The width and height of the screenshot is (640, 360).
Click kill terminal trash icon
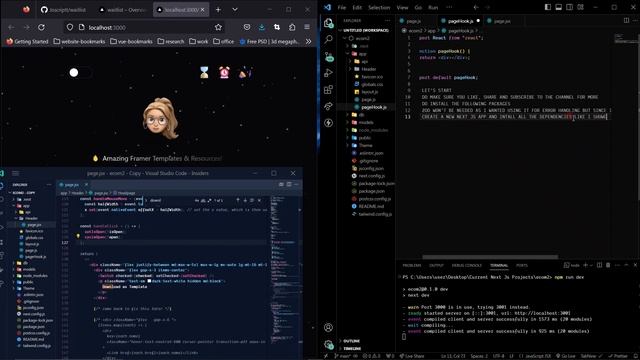[608, 265]
